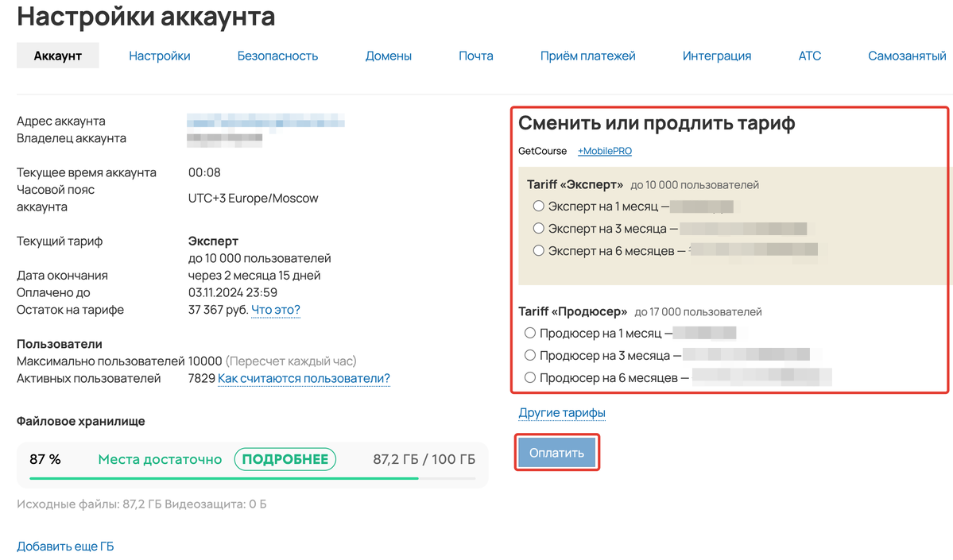Switch to the Приём платежей tab
This screenshot has width=953, height=560.
[587, 55]
